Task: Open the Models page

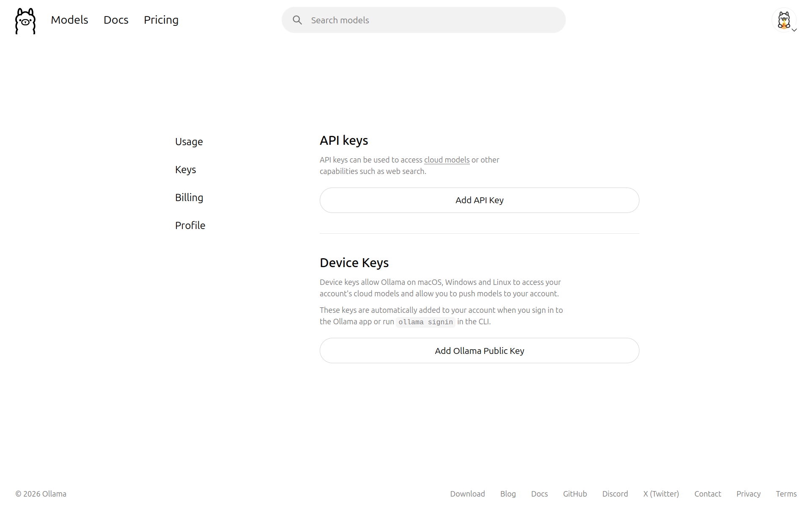Action: coord(69,20)
